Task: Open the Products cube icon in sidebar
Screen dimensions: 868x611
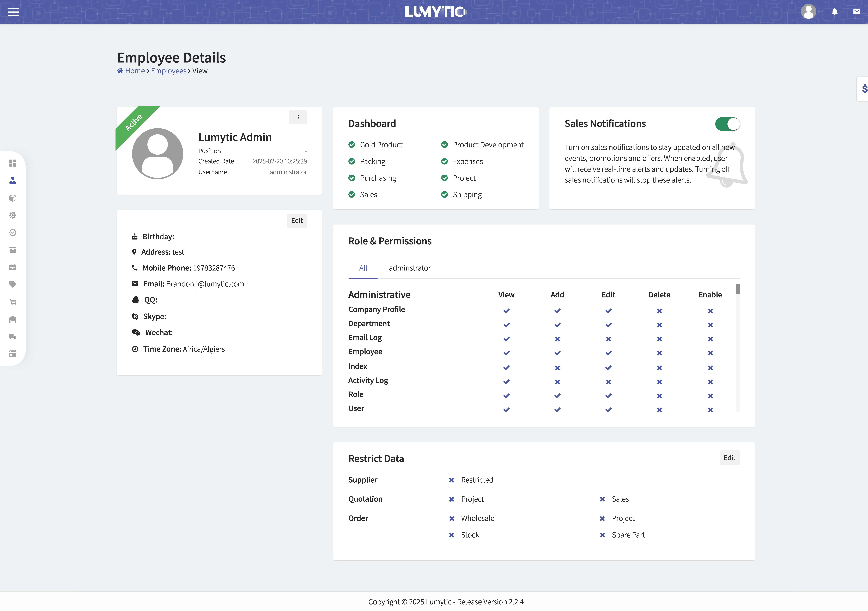Action: 13,198
